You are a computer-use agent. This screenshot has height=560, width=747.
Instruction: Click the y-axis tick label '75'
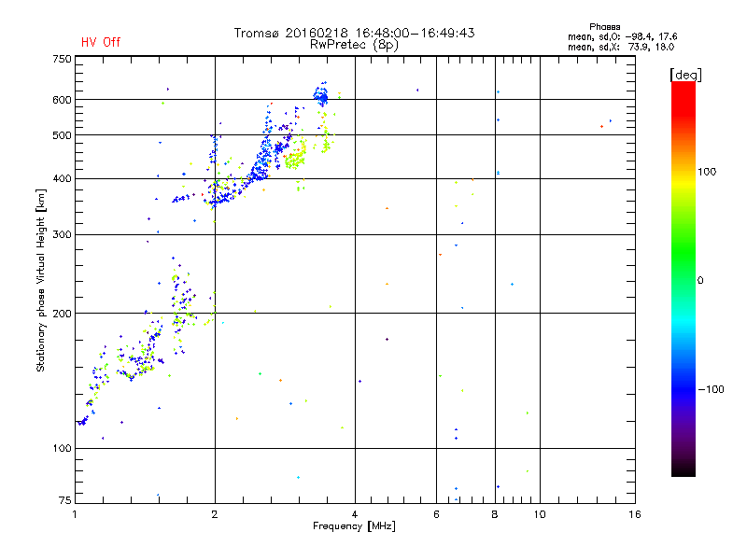click(64, 500)
